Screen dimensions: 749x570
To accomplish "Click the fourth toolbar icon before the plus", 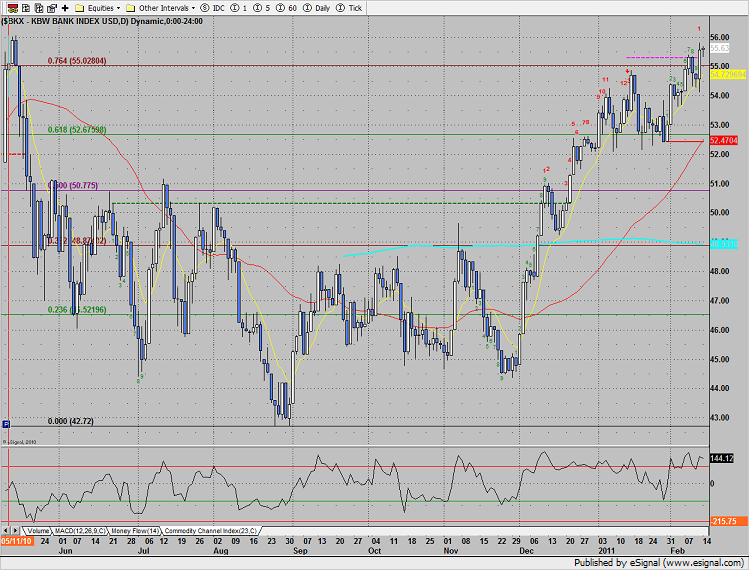I will (49, 6).
